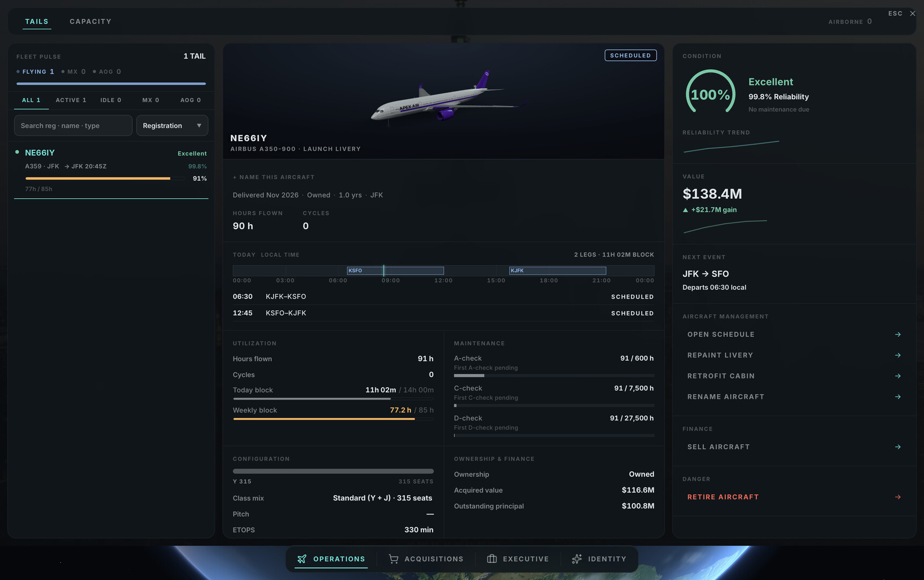Click the C-check 91 / 7,500 h value
Screen dimensions: 924x580
tap(634, 388)
